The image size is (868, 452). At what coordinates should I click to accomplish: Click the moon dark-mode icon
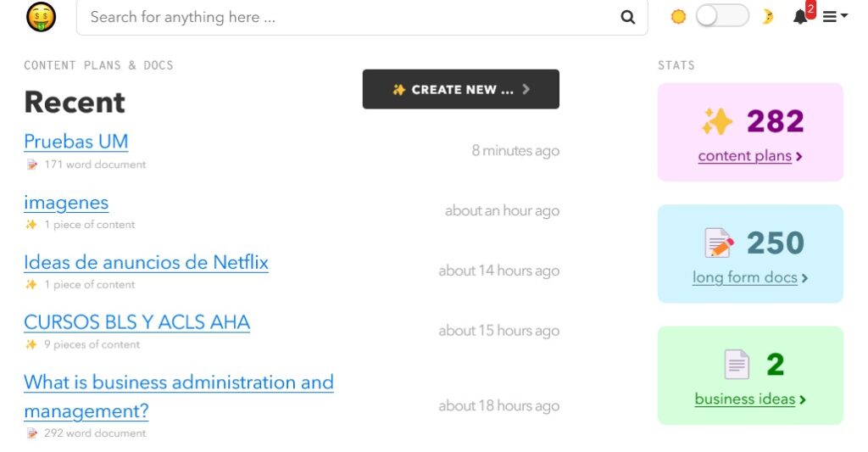(767, 17)
